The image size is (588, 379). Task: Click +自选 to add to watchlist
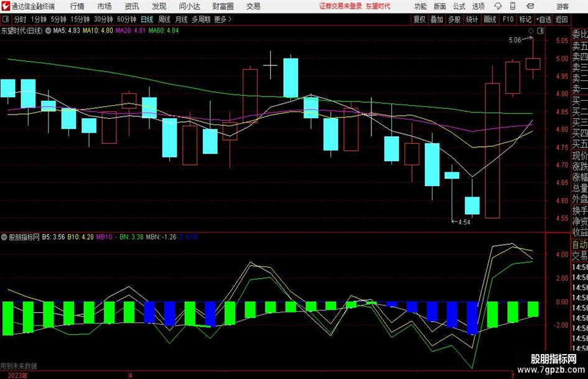(544, 19)
